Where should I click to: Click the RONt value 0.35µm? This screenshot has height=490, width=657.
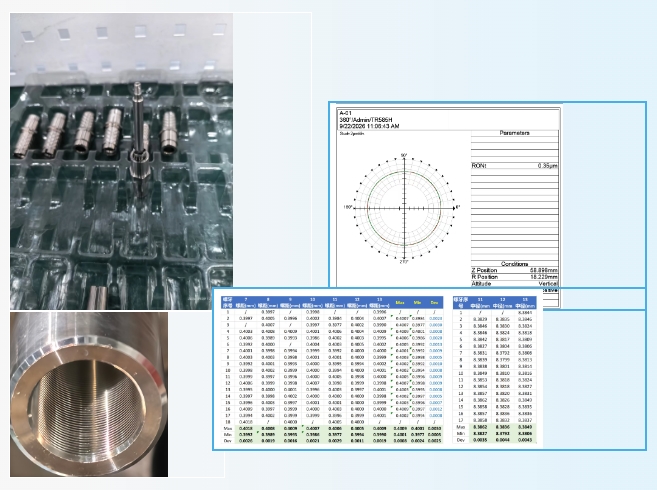click(548, 166)
